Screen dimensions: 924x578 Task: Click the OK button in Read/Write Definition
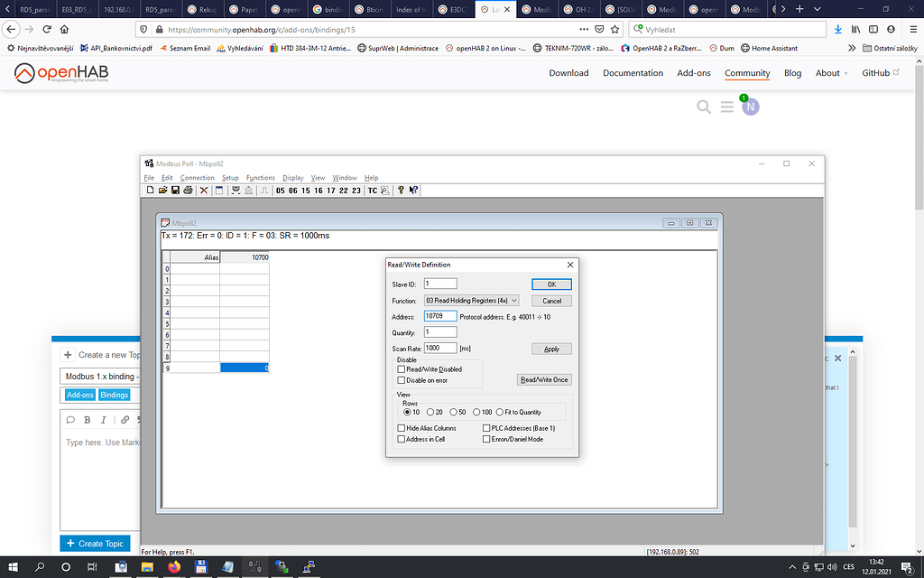click(550, 284)
